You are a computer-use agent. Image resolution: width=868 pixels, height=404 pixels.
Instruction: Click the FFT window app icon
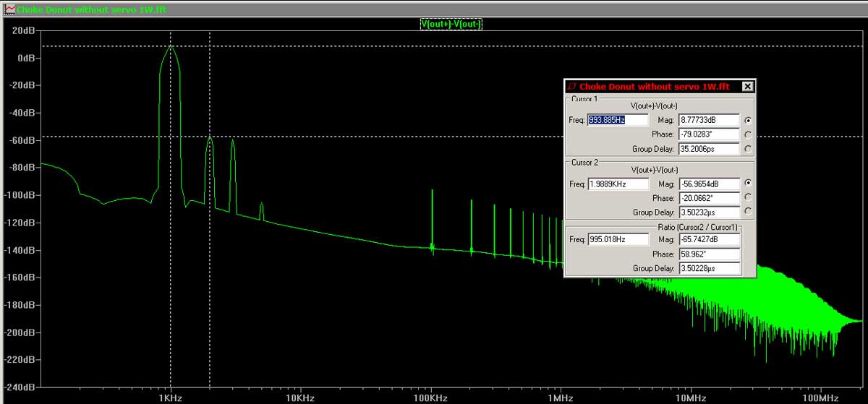[x=10, y=9]
